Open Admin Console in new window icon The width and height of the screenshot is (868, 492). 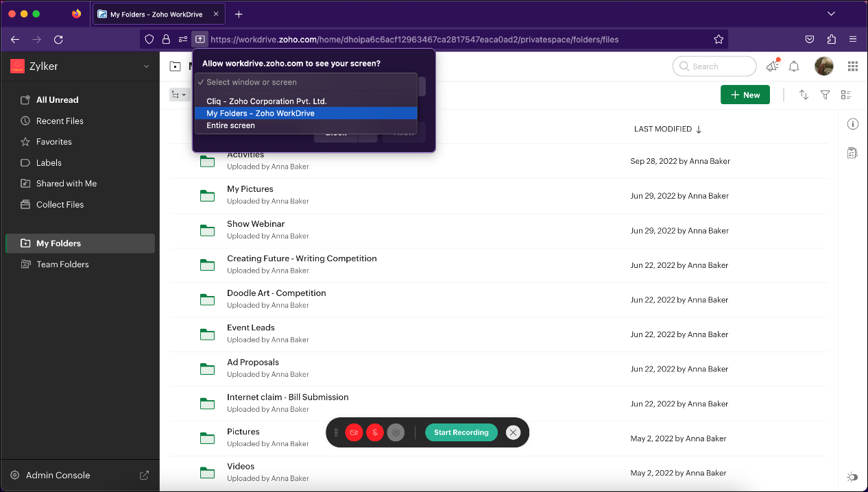tap(145, 475)
